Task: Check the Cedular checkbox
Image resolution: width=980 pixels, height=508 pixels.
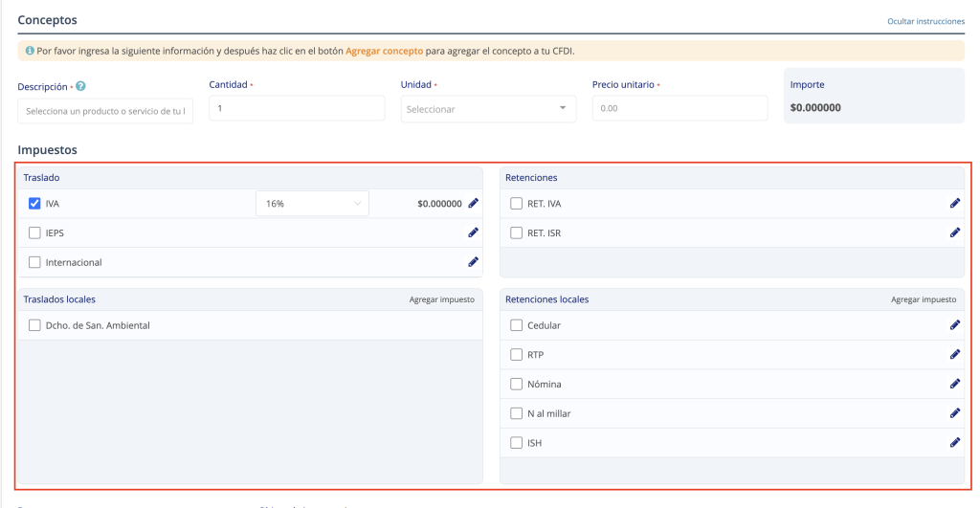Action: (x=516, y=325)
